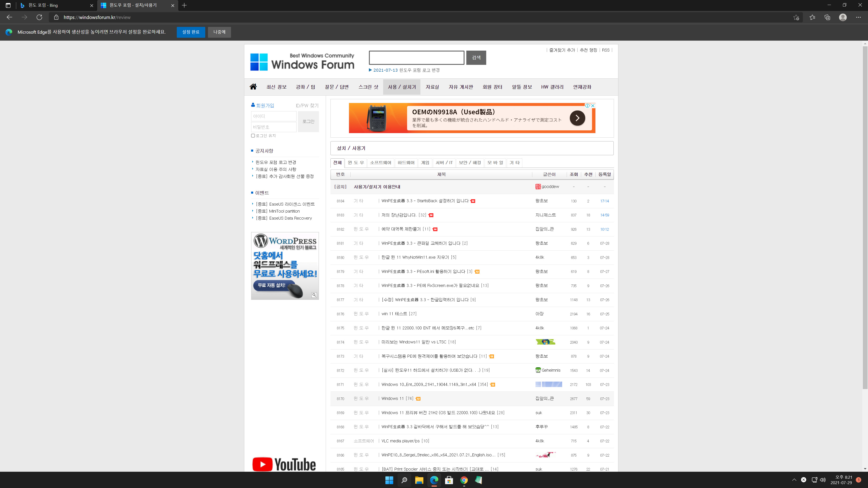
Task: Open 자유 게시판 menu
Action: click(461, 87)
